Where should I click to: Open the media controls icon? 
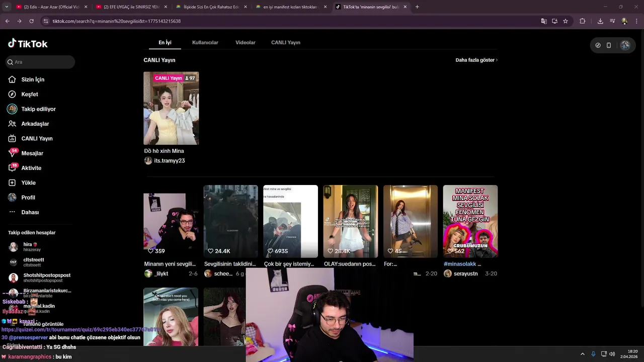click(612, 21)
